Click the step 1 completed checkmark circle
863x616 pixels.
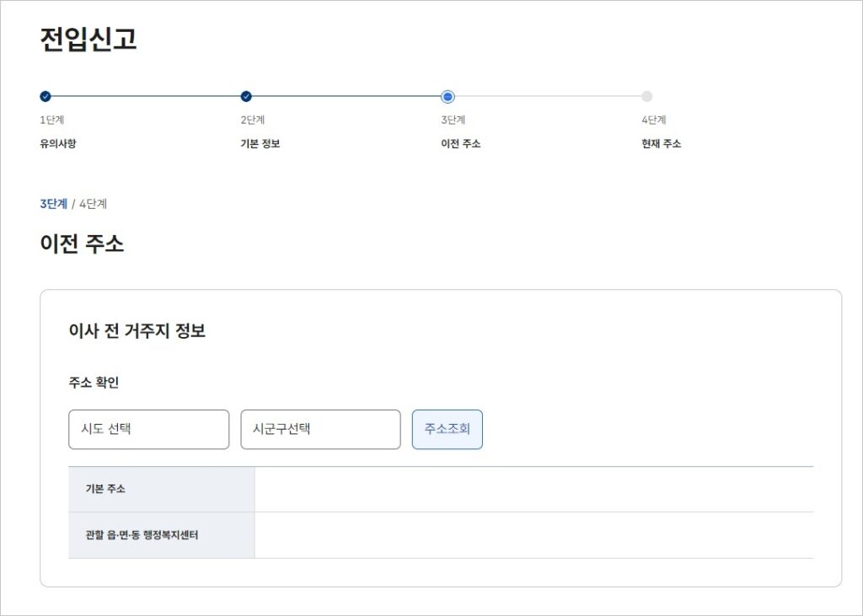point(46,96)
